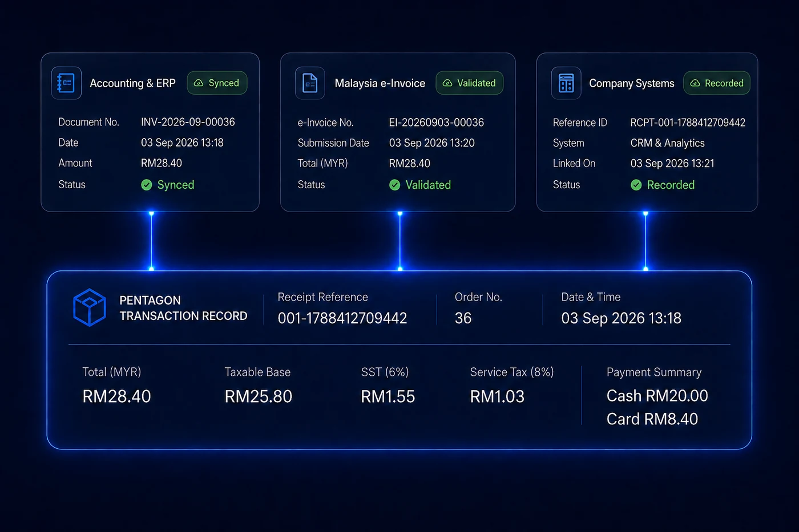Click the date 03 Sep 2026 13:18 in Accounting card
799x532 pixels.
[182, 143]
